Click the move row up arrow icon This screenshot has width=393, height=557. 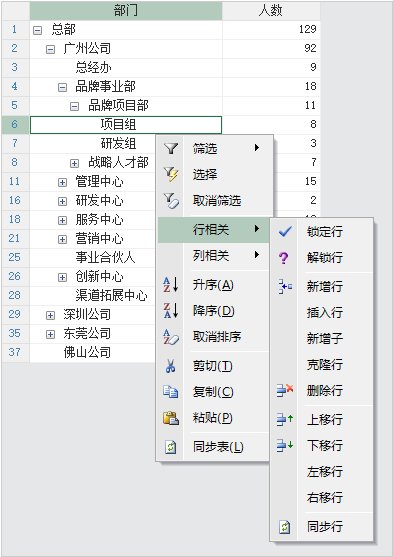click(285, 419)
